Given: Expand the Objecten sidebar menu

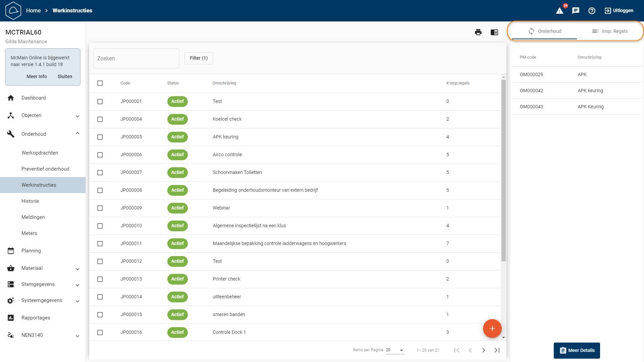Looking at the screenshot, I should [77, 116].
